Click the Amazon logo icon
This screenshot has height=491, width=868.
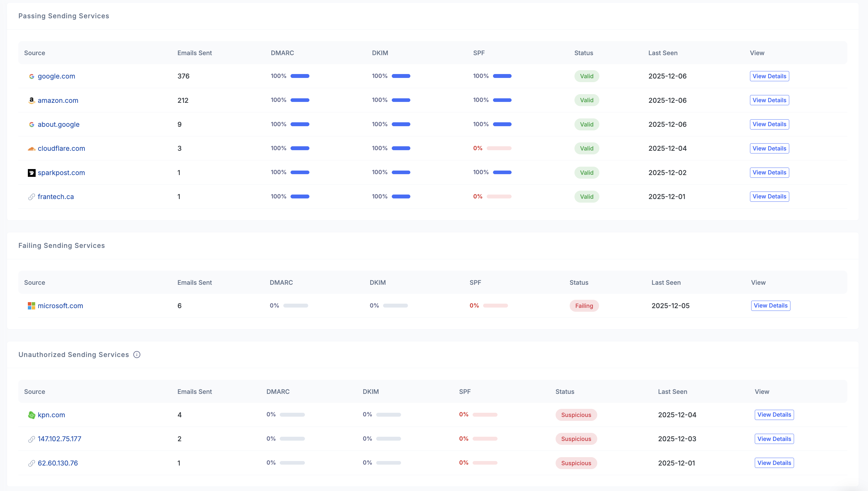coord(32,100)
